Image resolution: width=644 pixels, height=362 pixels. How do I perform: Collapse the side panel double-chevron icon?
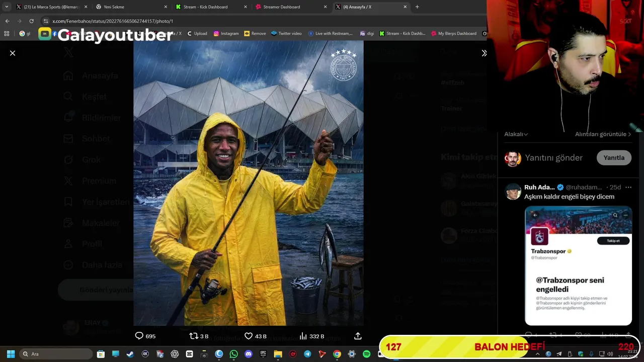(484, 53)
